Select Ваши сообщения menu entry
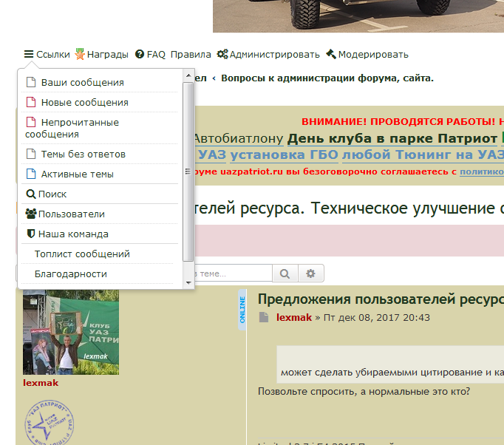Screen dimensions: 504x445 point(82,83)
